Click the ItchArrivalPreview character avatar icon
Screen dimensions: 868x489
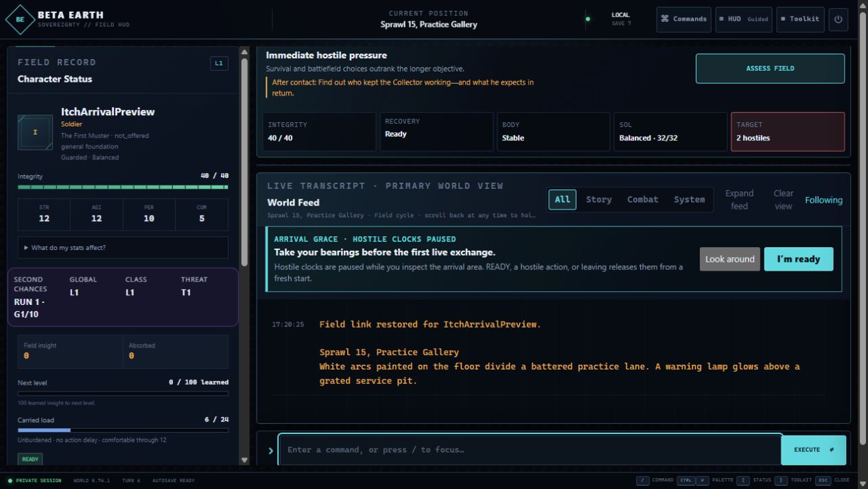(x=35, y=133)
